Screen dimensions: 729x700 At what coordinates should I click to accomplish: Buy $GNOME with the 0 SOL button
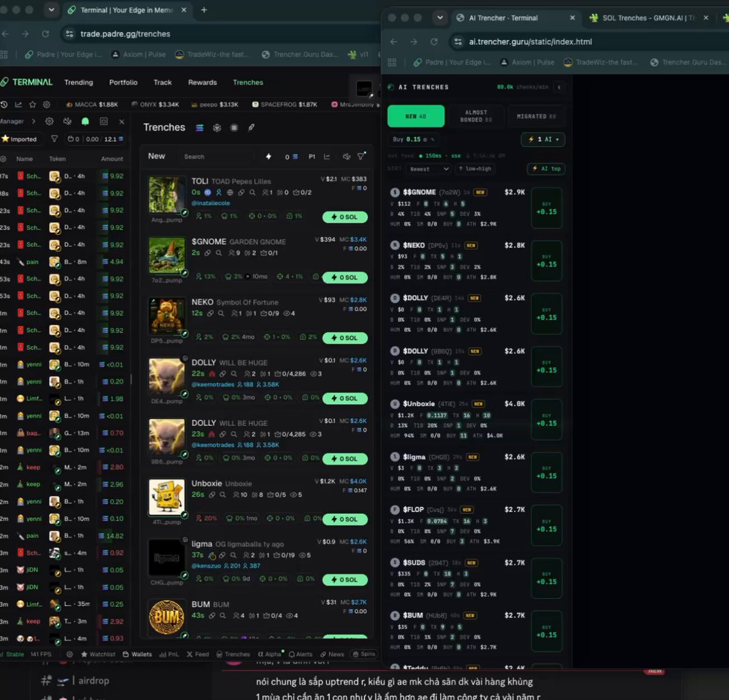pos(345,278)
